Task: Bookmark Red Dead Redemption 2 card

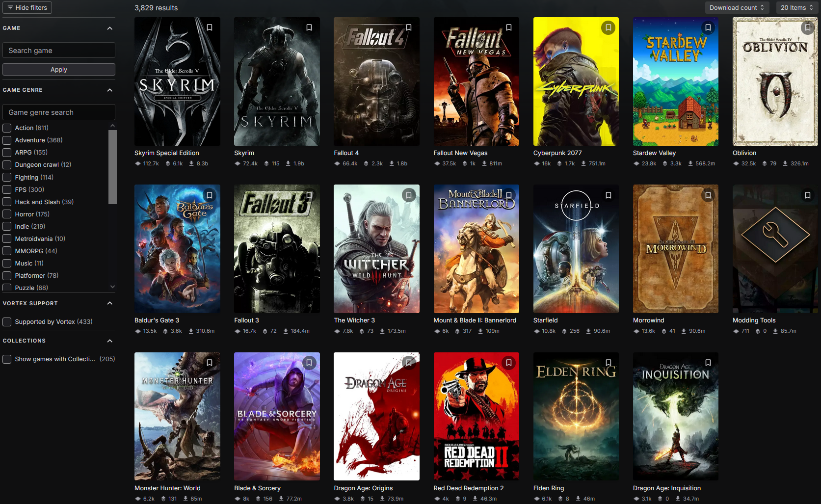Action: [x=509, y=363]
